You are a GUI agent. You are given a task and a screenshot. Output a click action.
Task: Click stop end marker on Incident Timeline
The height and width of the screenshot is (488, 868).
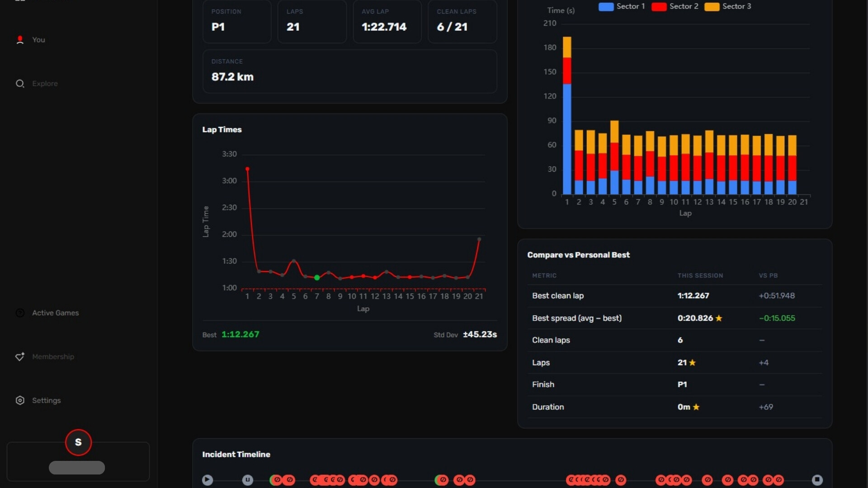817,480
